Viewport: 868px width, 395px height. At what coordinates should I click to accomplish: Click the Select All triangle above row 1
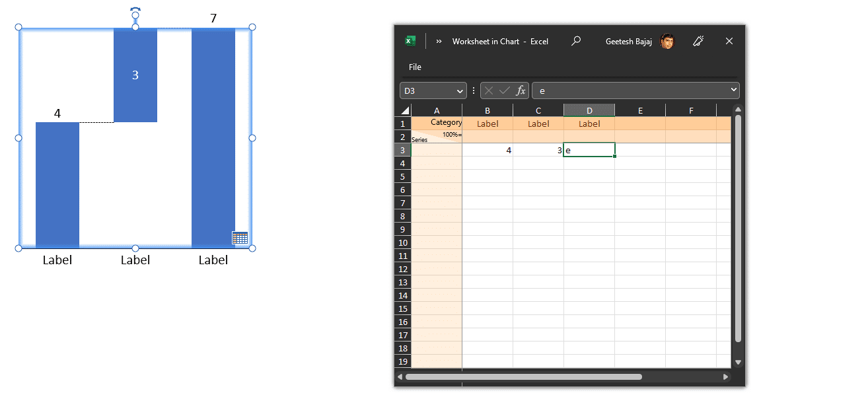click(x=405, y=110)
